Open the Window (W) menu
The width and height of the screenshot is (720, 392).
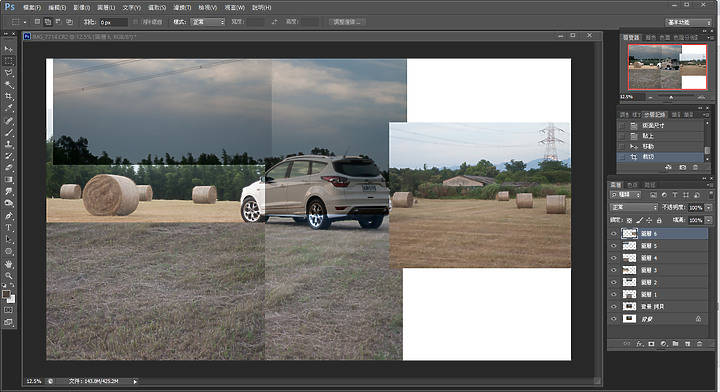tap(235, 8)
